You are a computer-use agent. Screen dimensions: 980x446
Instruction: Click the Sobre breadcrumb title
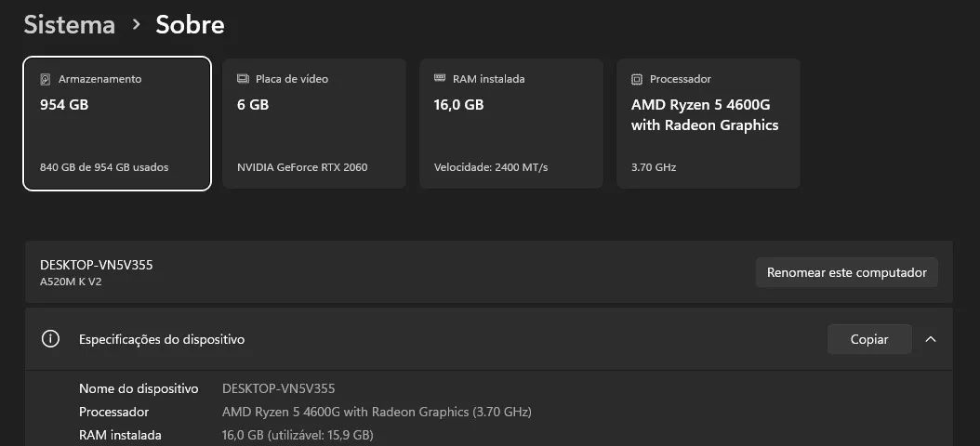coord(190,25)
